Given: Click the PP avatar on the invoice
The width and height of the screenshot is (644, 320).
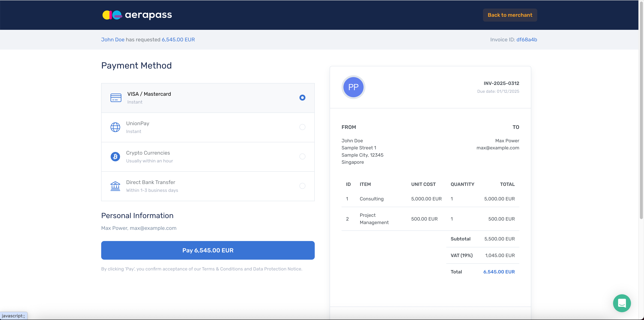Looking at the screenshot, I should click(353, 87).
